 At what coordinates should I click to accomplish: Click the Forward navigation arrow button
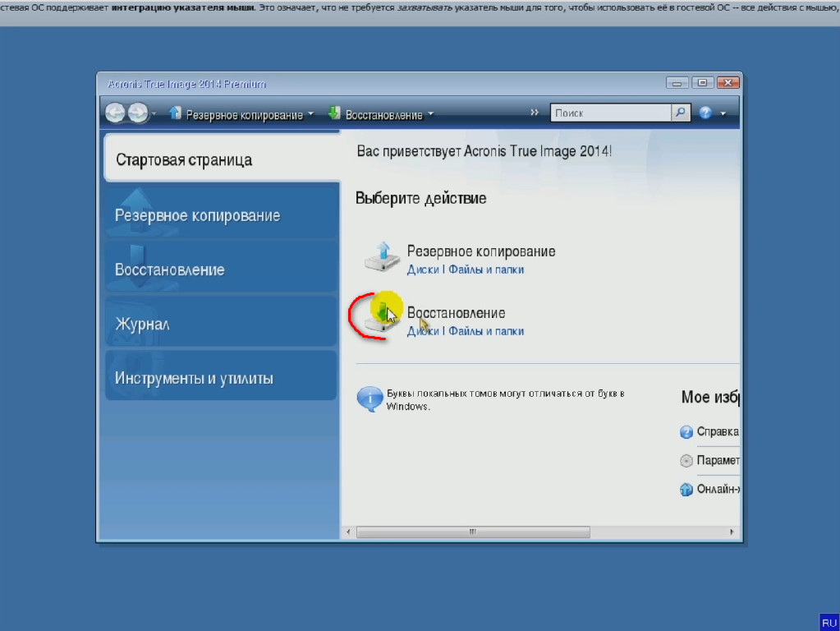tap(138, 113)
